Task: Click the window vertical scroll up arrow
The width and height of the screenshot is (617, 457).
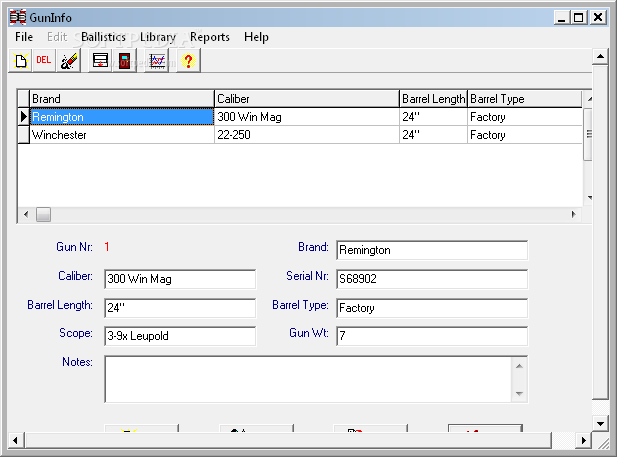Action: point(600,57)
